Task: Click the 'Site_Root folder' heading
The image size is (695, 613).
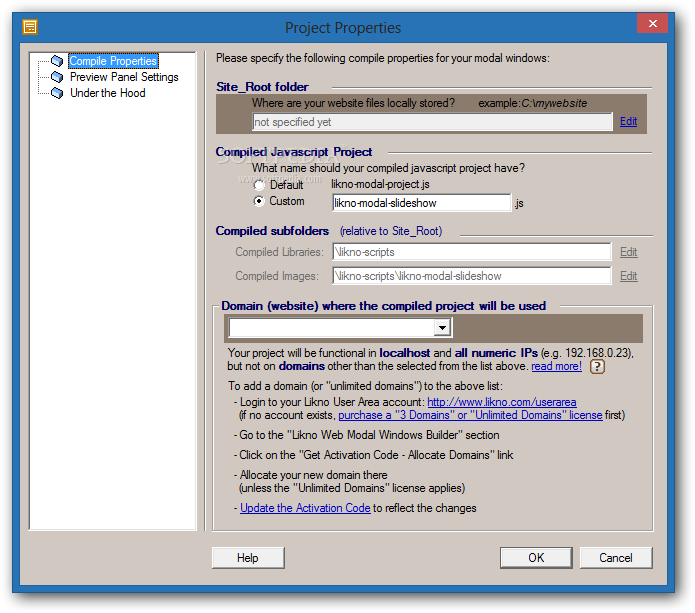Action: pos(262,86)
